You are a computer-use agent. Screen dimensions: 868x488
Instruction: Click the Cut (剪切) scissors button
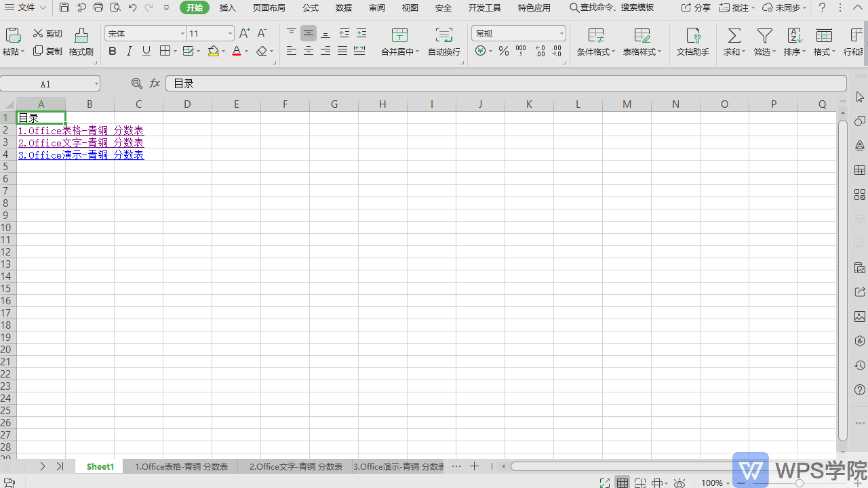click(x=47, y=33)
